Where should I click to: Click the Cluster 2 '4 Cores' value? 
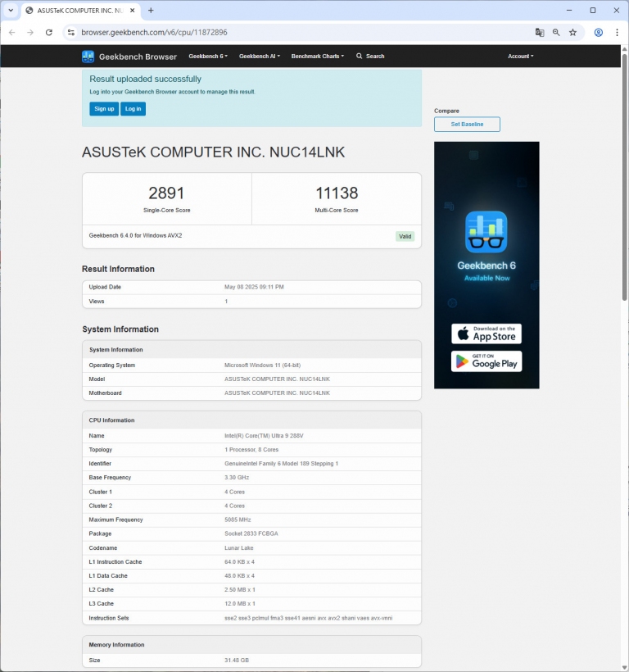tap(234, 506)
